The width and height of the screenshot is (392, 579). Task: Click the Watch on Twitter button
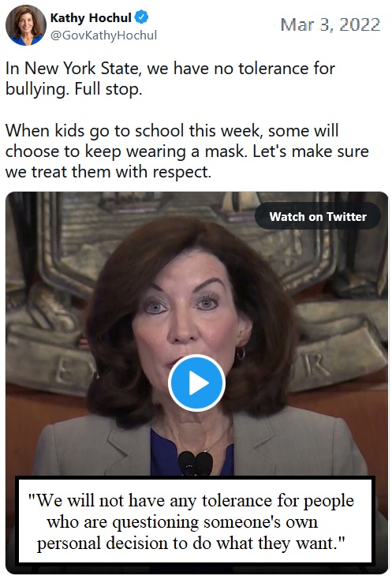(317, 216)
